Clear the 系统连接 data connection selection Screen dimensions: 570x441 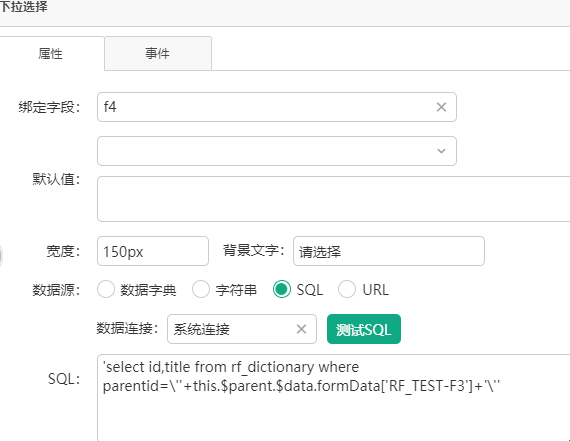pyautogui.click(x=301, y=329)
